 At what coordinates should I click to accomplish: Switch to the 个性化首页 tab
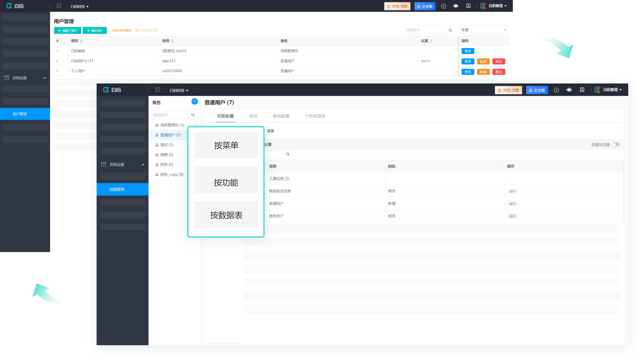[315, 116]
